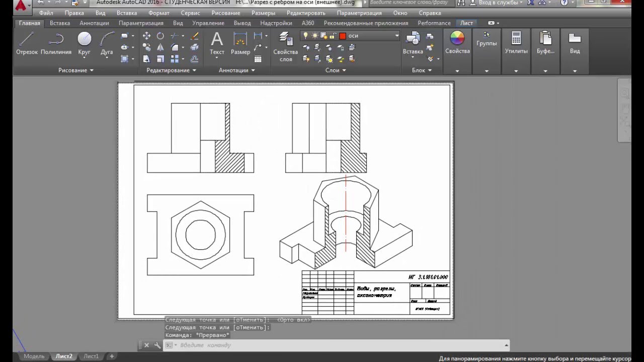The width and height of the screenshot is (644, 362).
Task: Expand the Редактирование panel
Action: tap(171, 70)
